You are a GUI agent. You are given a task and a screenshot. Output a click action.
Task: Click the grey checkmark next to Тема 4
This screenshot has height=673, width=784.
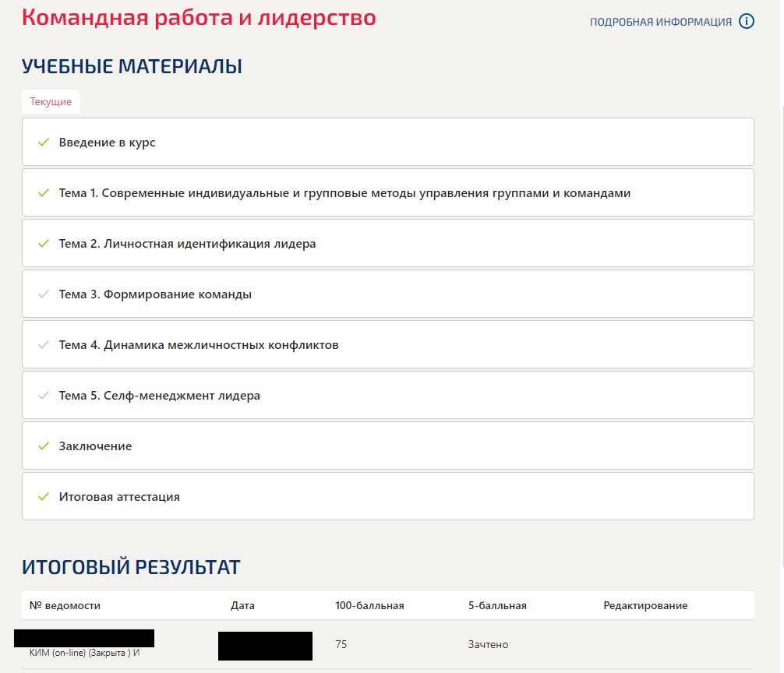pos(44,345)
